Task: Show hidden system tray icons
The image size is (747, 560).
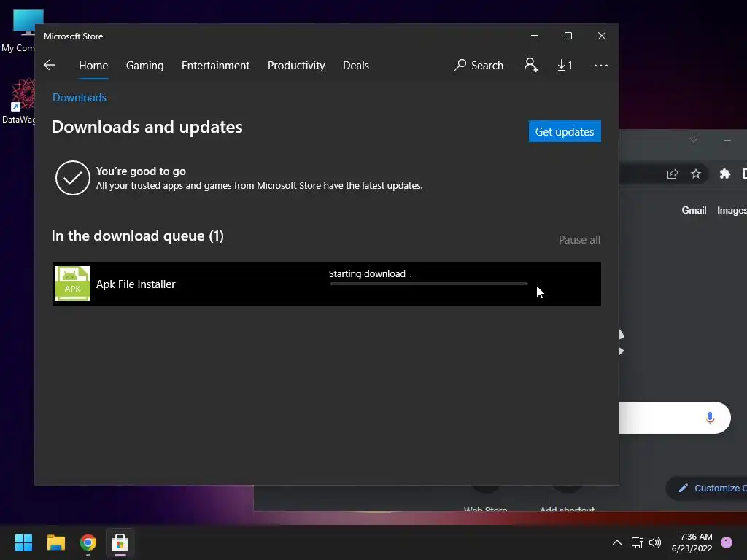Action: point(617,542)
